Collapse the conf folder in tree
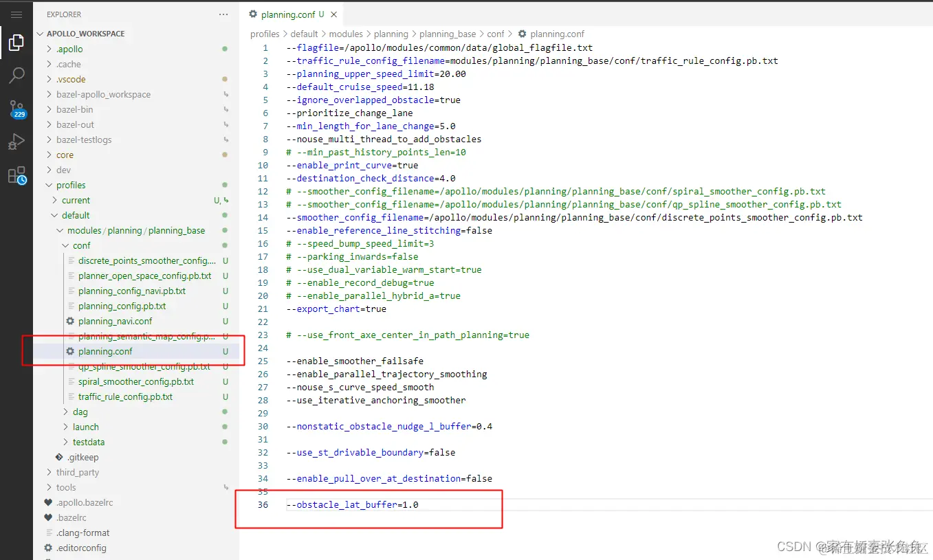Image resolution: width=933 pixels, height=560 pixels. pos(82,245)
